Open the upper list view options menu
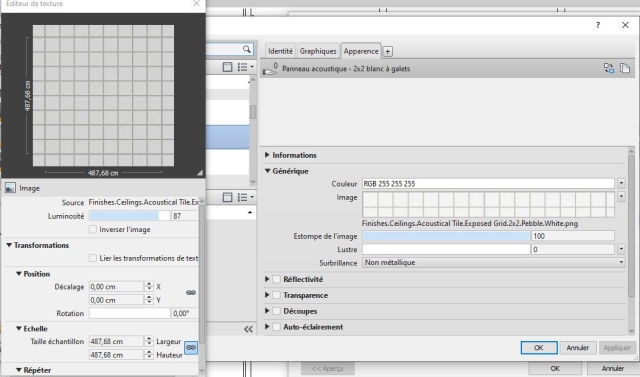Viewport: 640px width, 377px height. click(x=246, y=67)
